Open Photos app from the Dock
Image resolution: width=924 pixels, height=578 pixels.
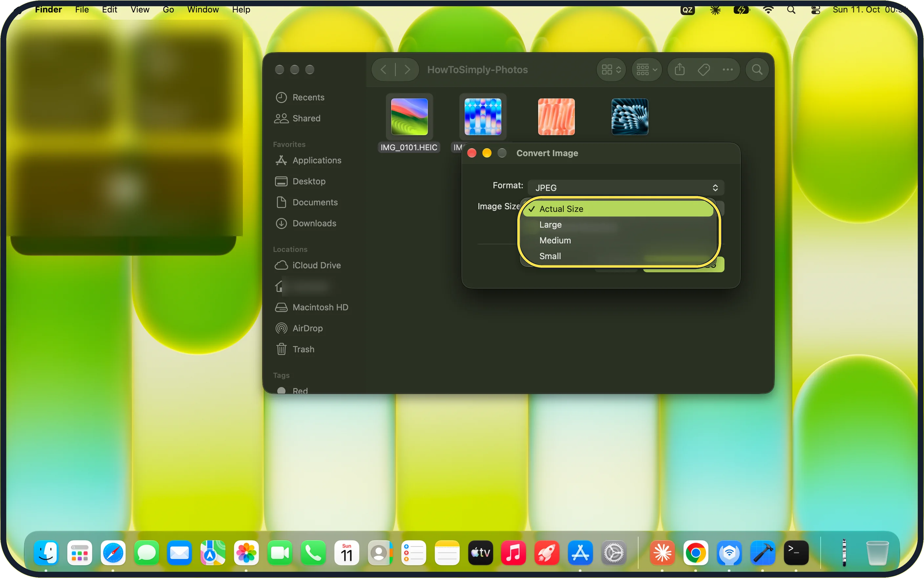coord(246,552)
